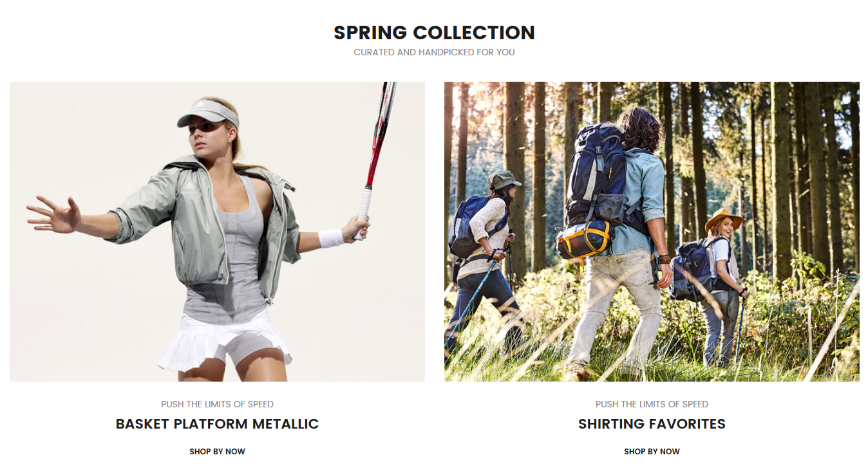Click the tennis player's outstretched hand
The image size is (868, 473).
pos(53,214)
